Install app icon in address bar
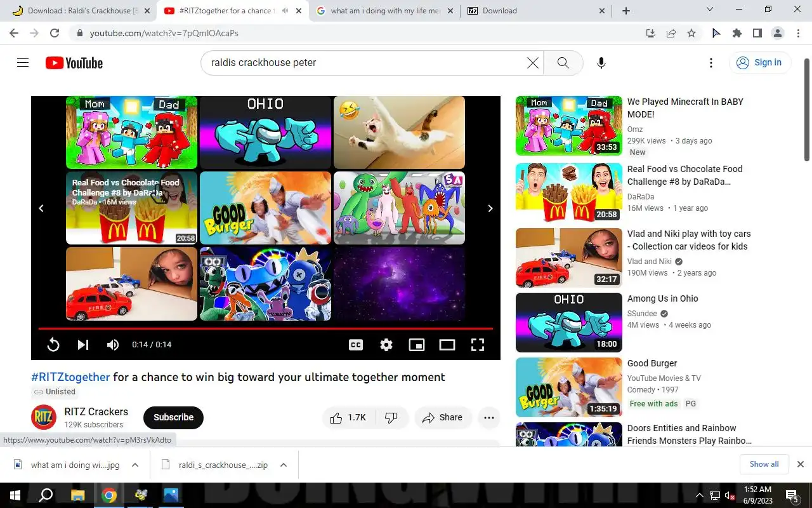812x508 pixels. [x=650, y=33]
